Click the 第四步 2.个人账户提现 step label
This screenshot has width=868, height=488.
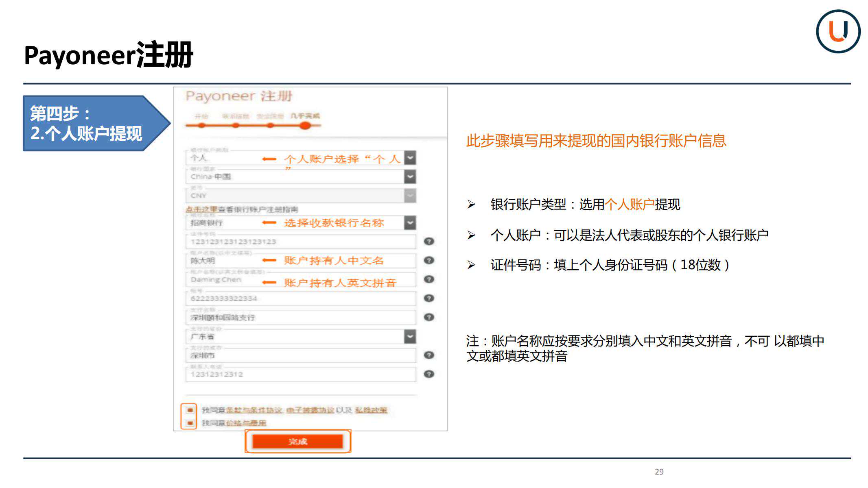click(96, 123)
